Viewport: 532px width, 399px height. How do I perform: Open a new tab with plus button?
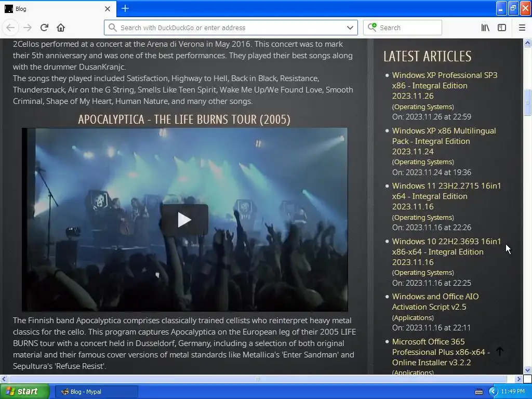[125, 8]
